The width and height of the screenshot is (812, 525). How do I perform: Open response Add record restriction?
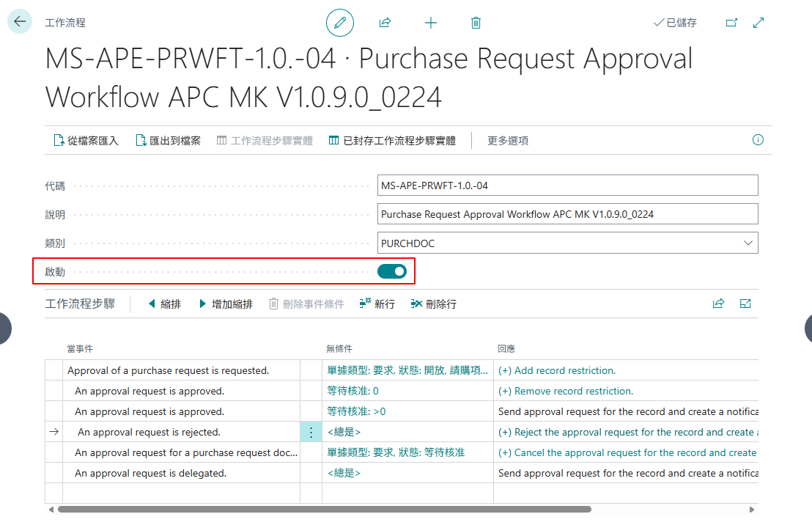pyautogui.click(x=557, y=370)
